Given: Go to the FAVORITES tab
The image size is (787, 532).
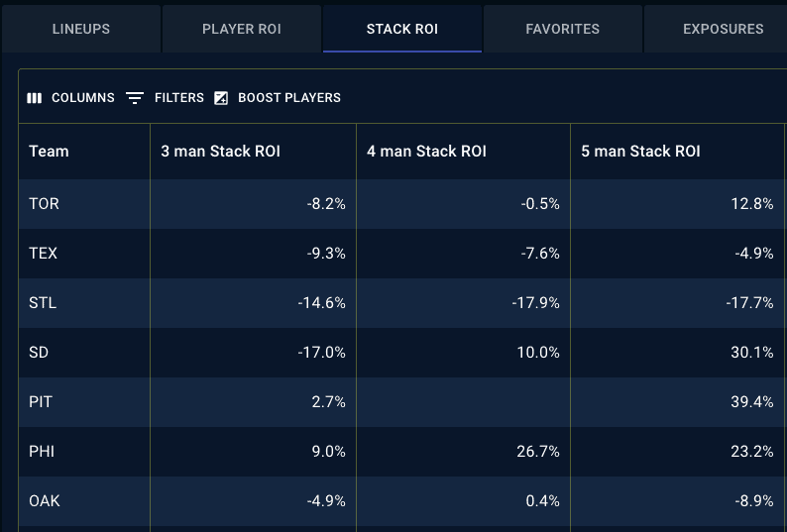Looking at the screenshot, I should point(563,29).
